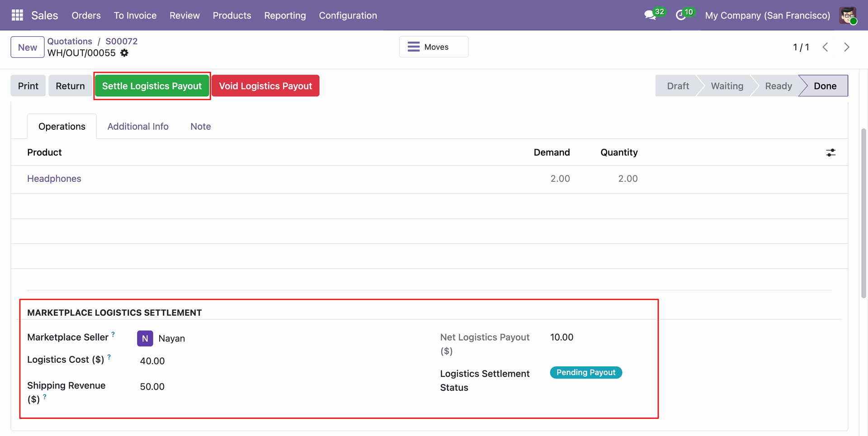Screen dimensions: 868x436
Task: Open the To Invoice menu
Action: [135, 15]
